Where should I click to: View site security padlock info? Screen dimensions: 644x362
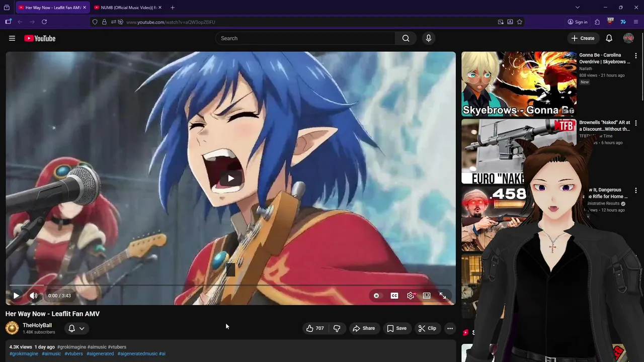coord(104,22)
